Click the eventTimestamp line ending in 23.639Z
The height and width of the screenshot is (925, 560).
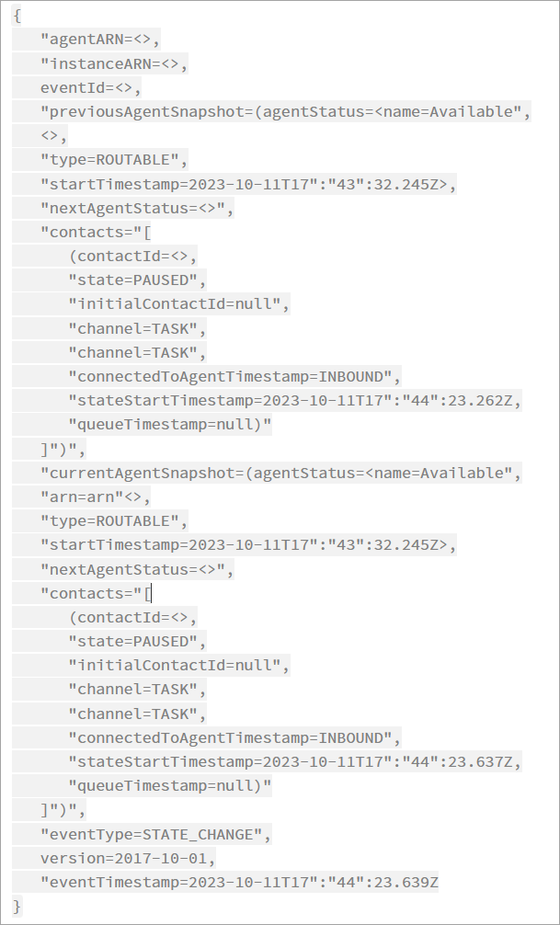point(239,882)
